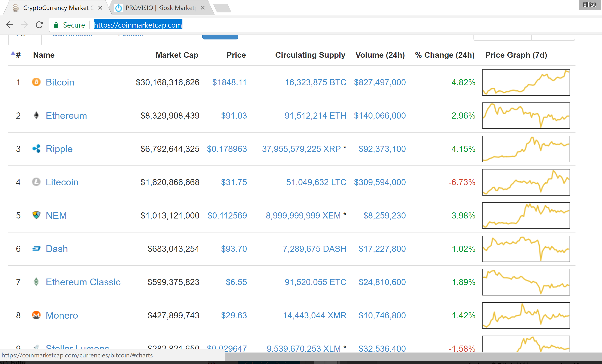This screenshot has width=602, height=364.
Task: Click the Ethereum Classic logo
Action: (x=36, y=282)
